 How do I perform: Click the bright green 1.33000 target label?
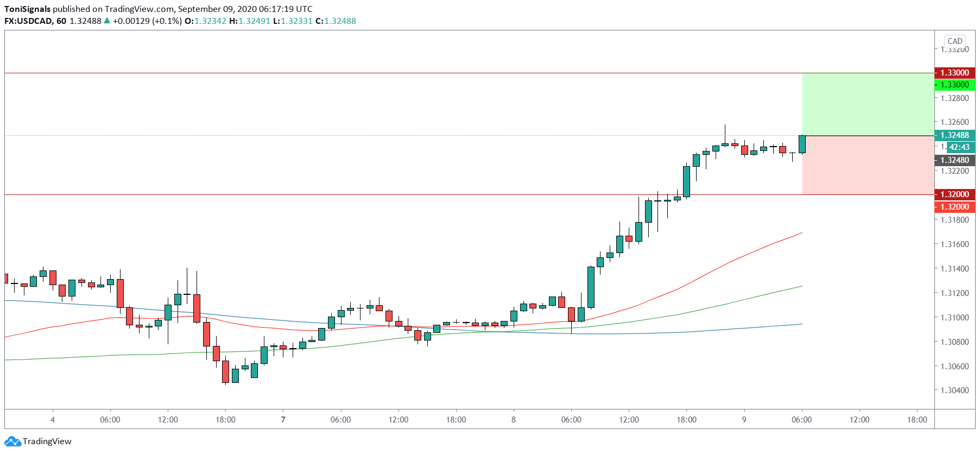954,85
